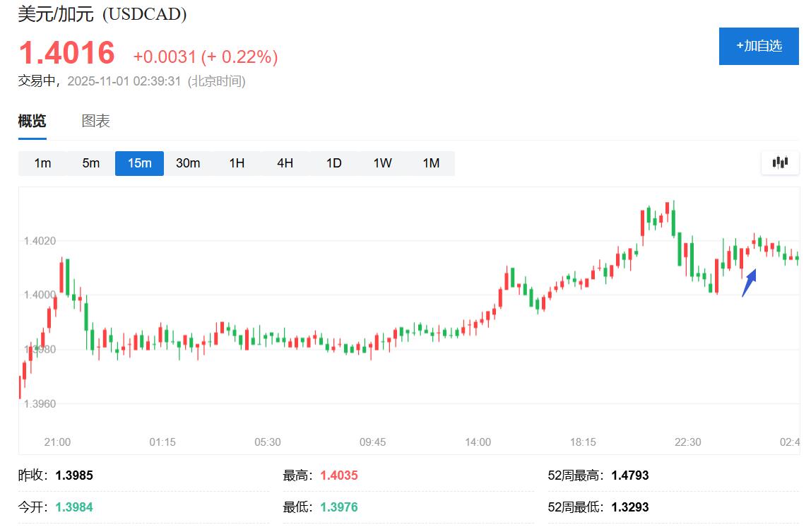This screenshot has height=532, width=811.
Task: Select the 1M monthly interval
Action: (431, 163)
